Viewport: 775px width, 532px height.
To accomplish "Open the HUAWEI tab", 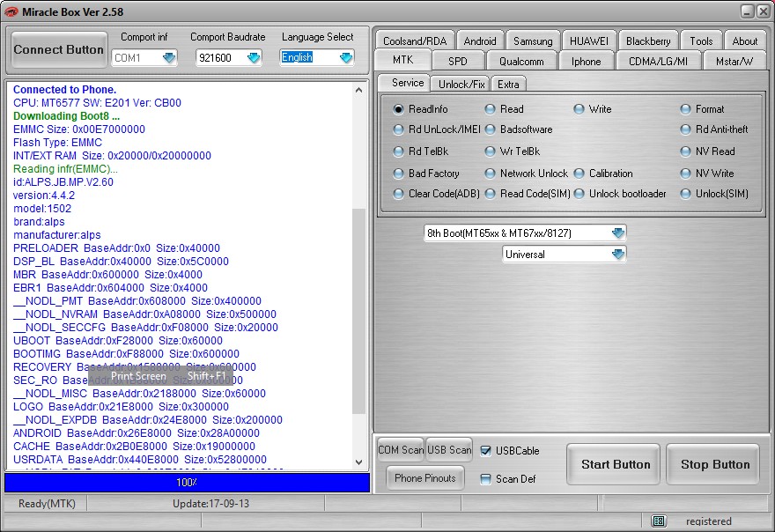I will point(588,41).
